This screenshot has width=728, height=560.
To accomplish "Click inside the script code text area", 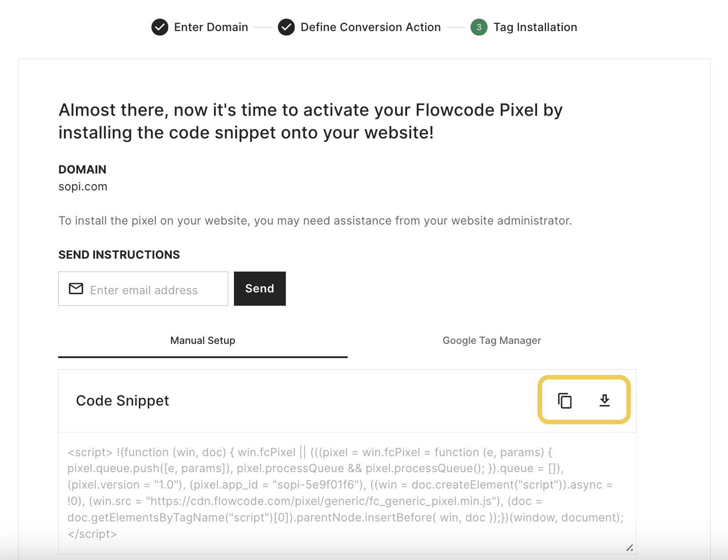I will coord(347,493).
